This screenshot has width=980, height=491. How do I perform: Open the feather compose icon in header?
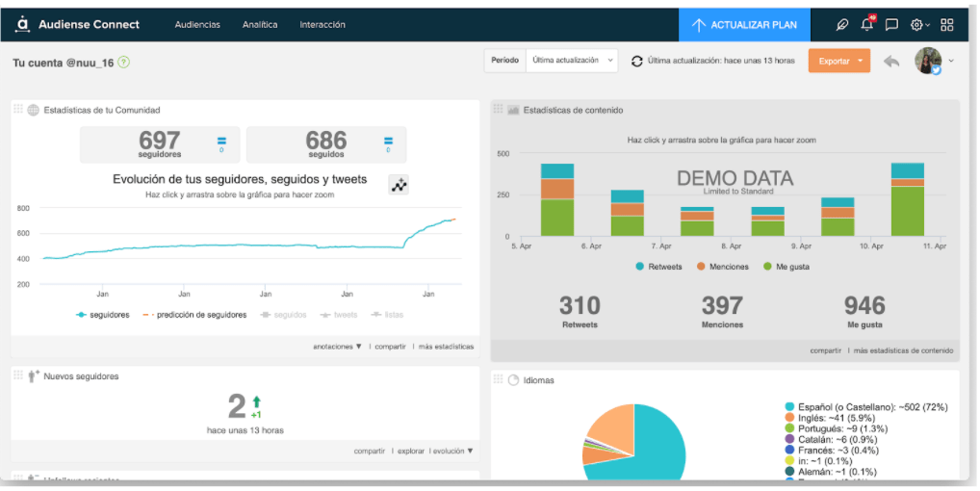pyautogui.click(x=842, y=25)
